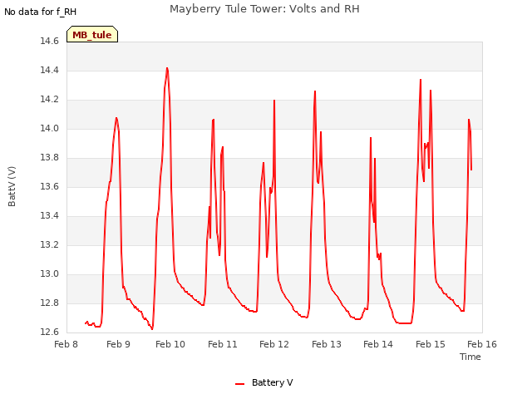Viewport: 532px width, 399px height.
Task: Click the Feb 14 date tick label
Action: 378,344
